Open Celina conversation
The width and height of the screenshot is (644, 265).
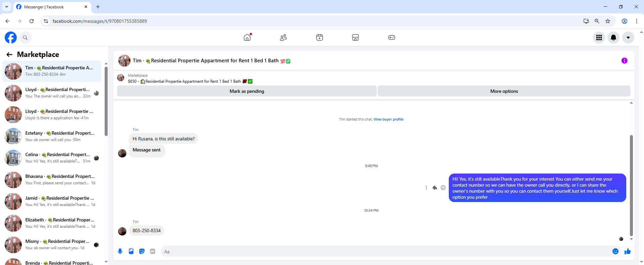click(x=52, y=158)
